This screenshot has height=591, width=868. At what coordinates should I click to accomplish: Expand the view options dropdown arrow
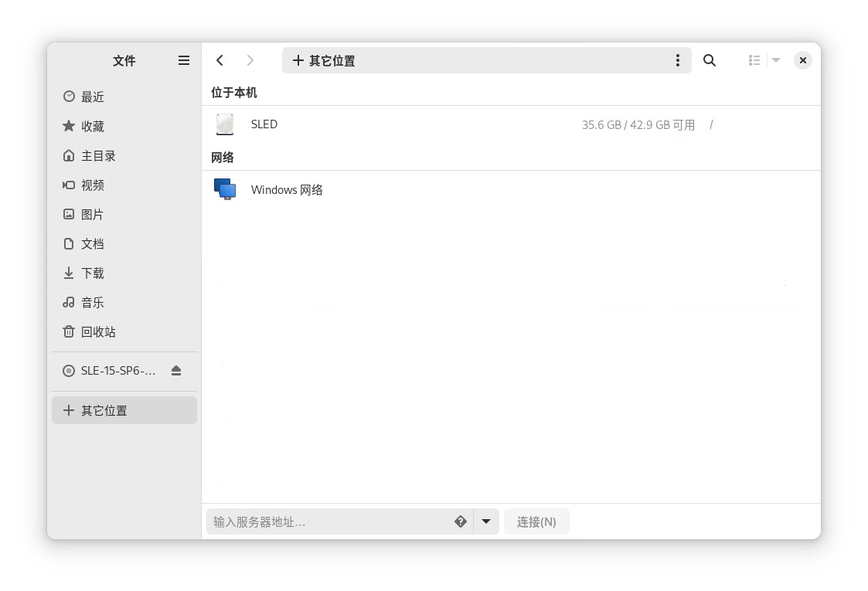(776, 60)
